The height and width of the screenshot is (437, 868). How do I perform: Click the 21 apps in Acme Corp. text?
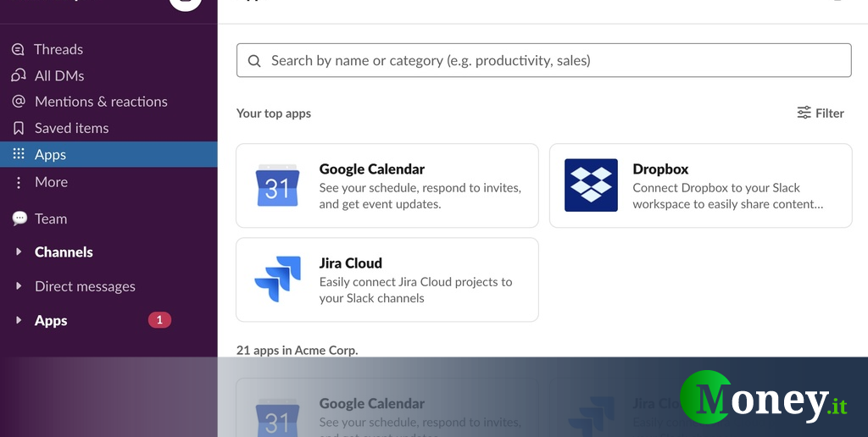click(298, 350)
